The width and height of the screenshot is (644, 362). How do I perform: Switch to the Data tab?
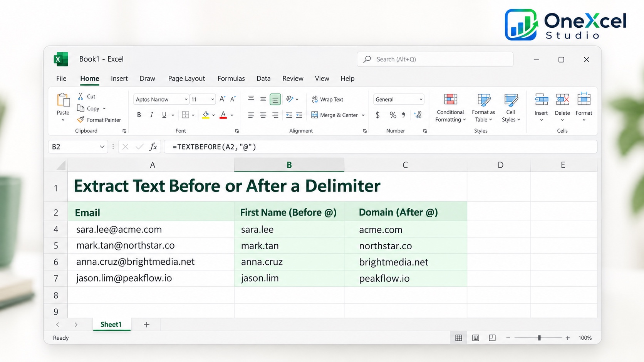(x=263, y=78)
